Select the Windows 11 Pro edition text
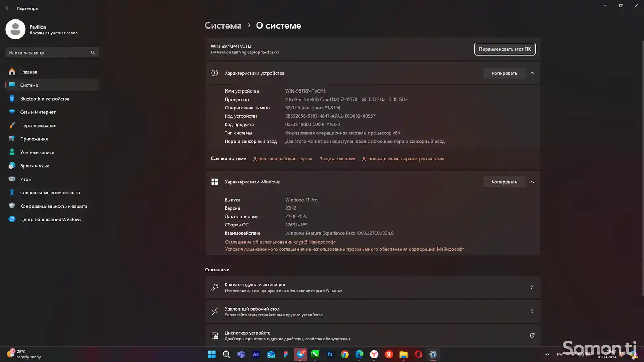 [x=301, y=200]
